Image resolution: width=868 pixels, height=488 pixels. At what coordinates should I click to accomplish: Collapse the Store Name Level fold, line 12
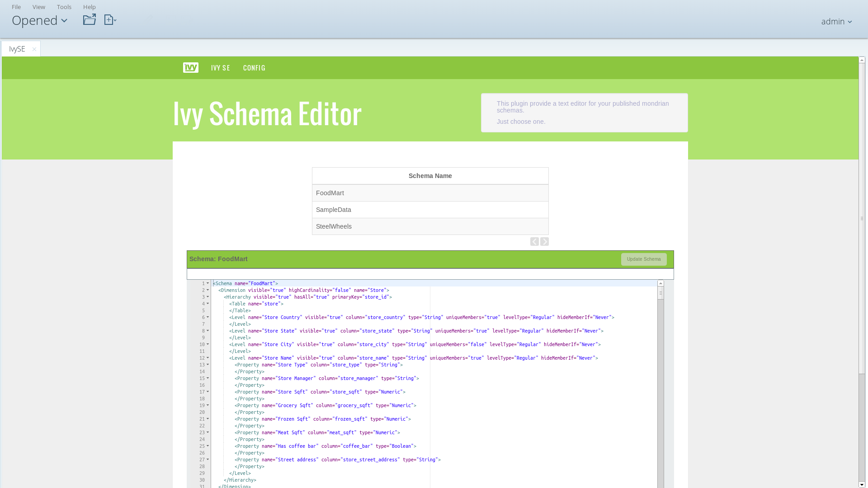[x=208, y=358]
